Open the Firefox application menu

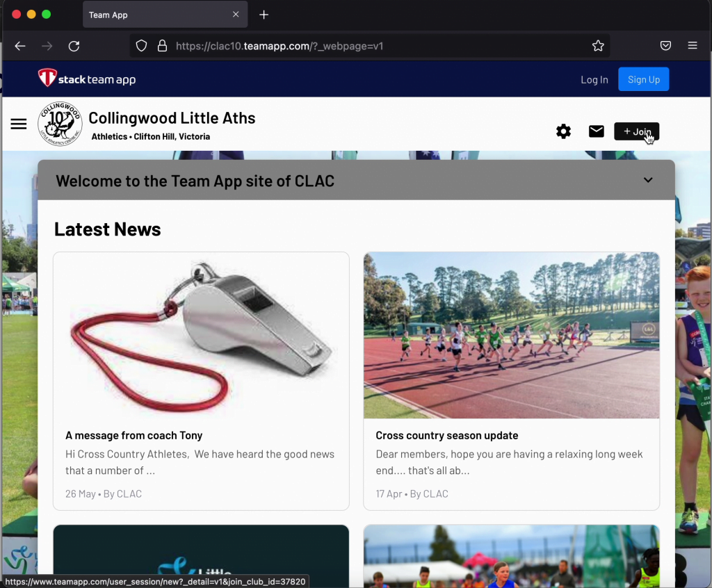693,45
